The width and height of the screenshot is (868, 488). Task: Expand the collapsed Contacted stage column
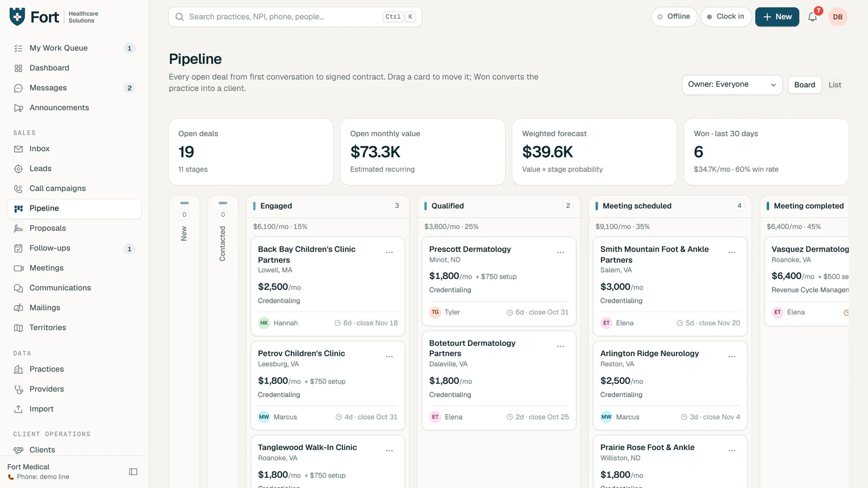point(223,342)
